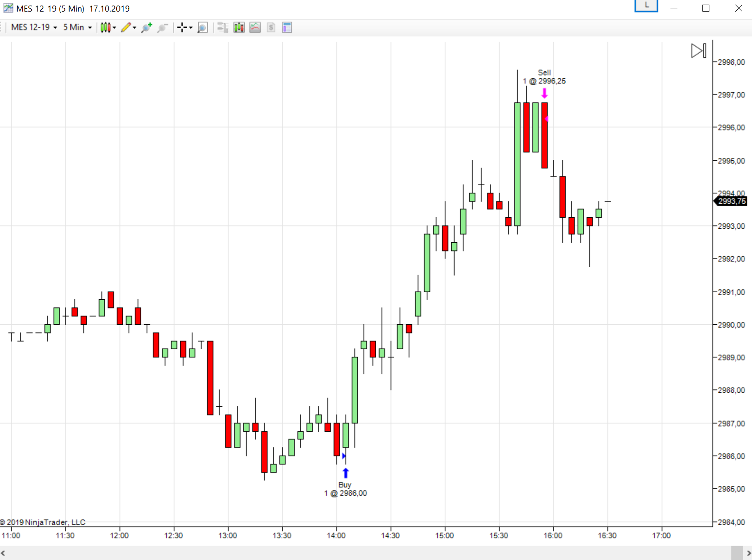The height and width of the screenshot is (560, 752).
Task: Click the 16:30 time axis label
Action: tap(607, 535)
